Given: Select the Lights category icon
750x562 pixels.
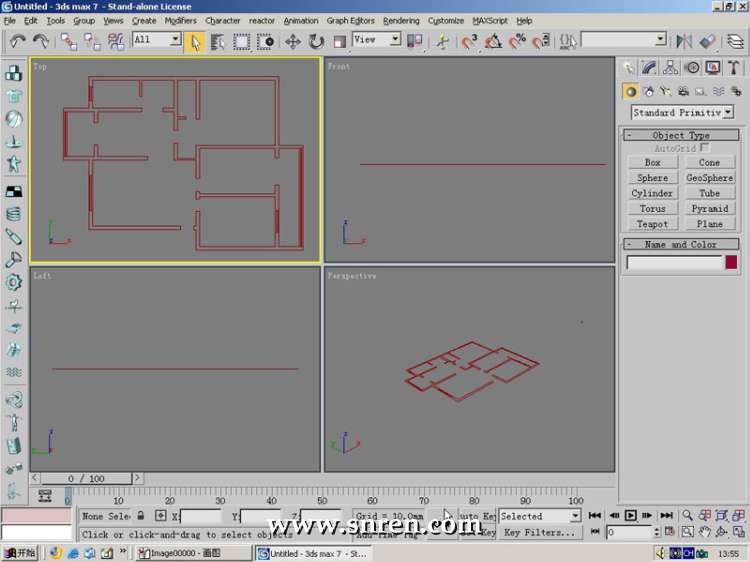Looking at the screenshot, I should point(664,92).
